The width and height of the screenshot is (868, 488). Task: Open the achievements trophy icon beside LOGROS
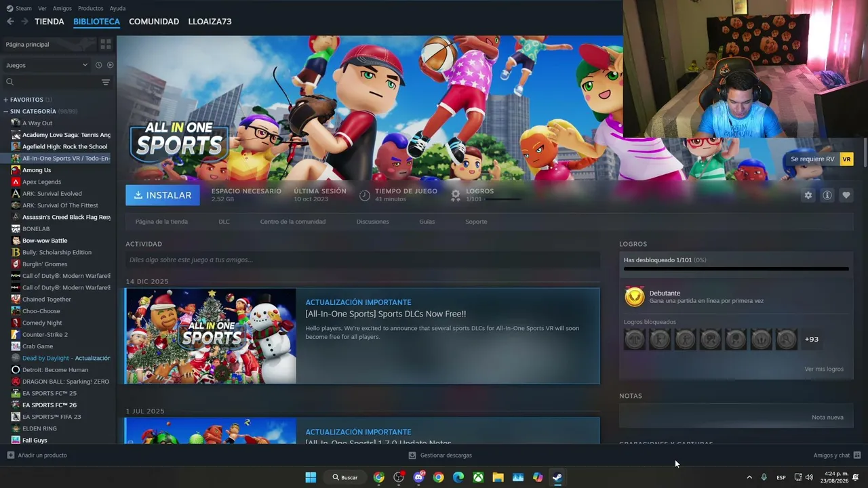coord(456,195)
